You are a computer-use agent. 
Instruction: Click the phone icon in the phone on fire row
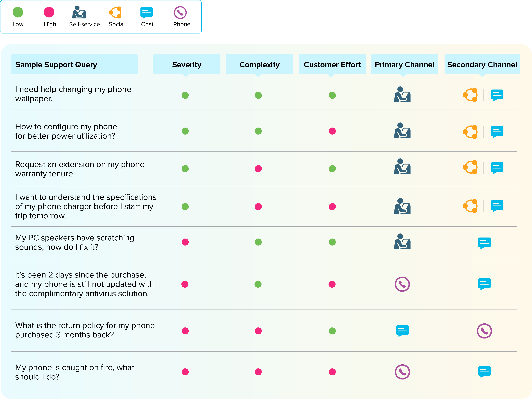402,372
